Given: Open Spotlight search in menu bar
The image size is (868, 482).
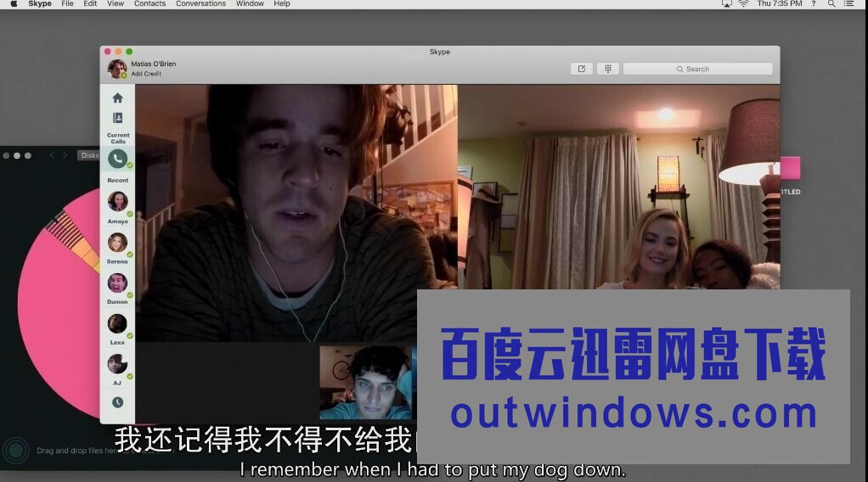Looking at the screenshot, I should pyautogui.click(x=831, y=3).
